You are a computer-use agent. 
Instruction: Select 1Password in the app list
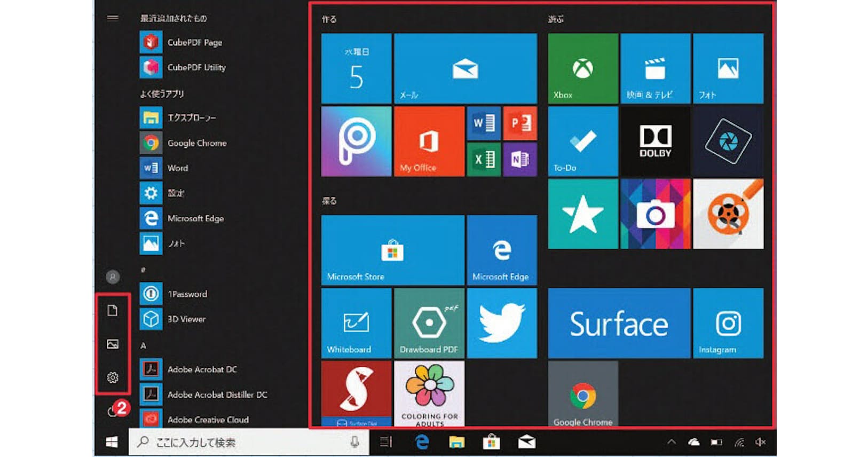tap(187, 294)
